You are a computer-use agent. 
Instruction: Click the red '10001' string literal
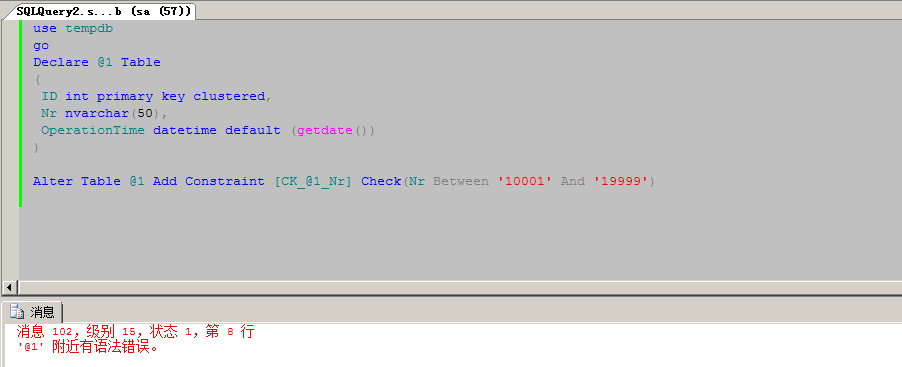(525, 181)
